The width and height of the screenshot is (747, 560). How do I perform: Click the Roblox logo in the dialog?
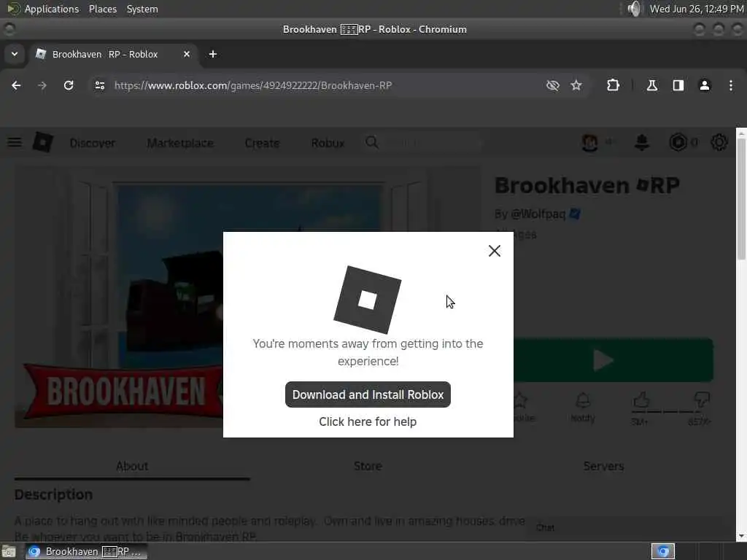tap(368, 300)
